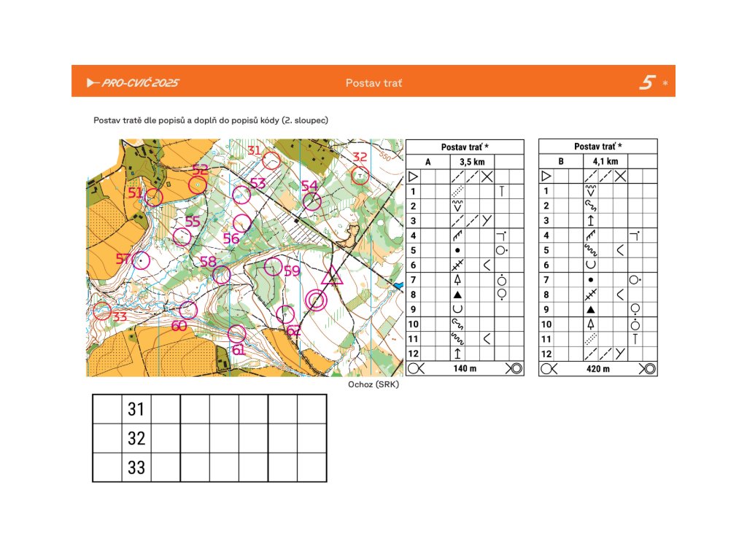This screenshot has width=747, height=560.
Task: Click finish double-circle icon in course A's 140 m row
Action: (x=514, y=369)
